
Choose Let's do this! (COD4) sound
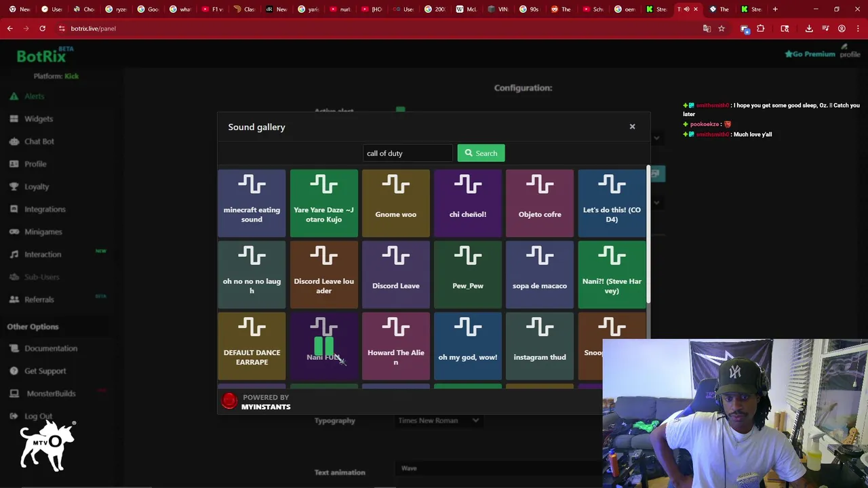tap(612, 203)
